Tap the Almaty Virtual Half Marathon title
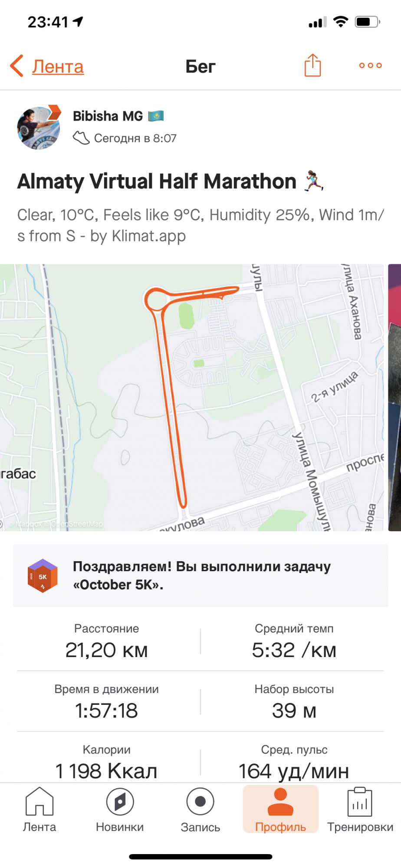 [157, 181]
